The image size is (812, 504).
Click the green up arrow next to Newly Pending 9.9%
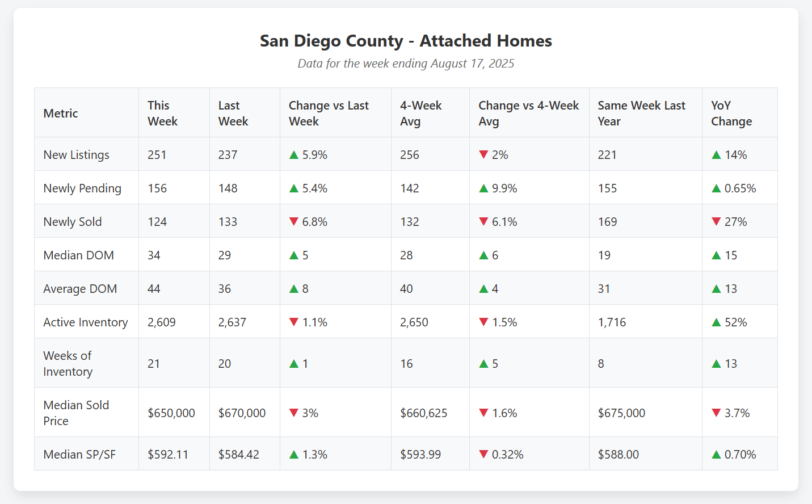click(483, 188)
